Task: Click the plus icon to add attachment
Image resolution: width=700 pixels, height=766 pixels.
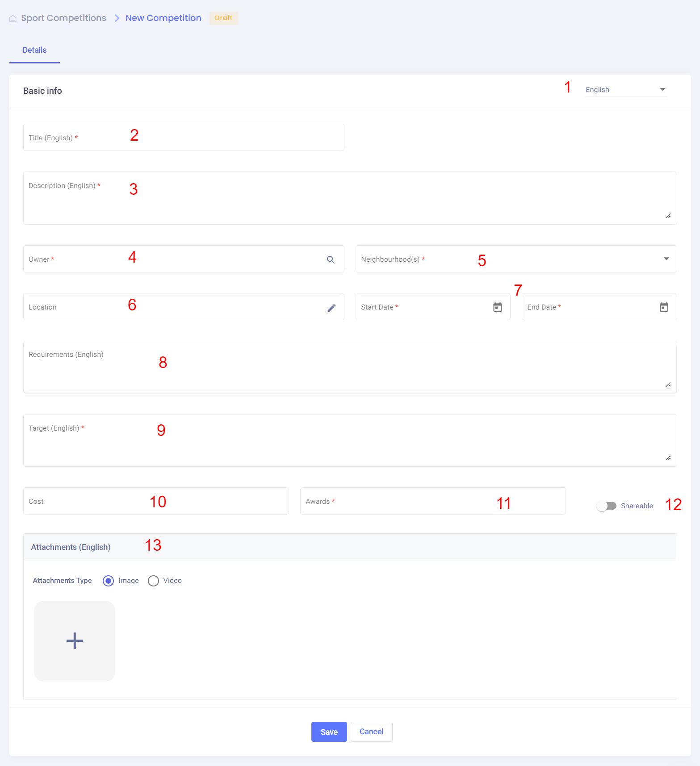Action: [x=75, y=640]
